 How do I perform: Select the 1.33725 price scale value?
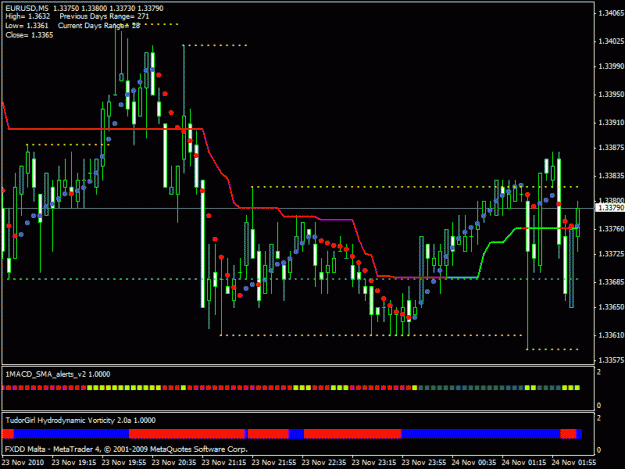(611, 254)
